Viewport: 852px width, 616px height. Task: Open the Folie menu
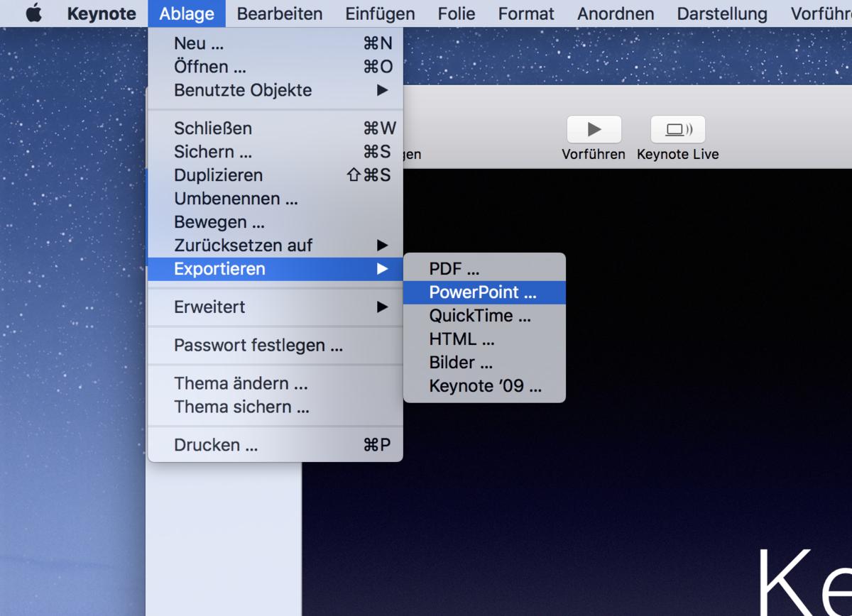coord(457,13)
